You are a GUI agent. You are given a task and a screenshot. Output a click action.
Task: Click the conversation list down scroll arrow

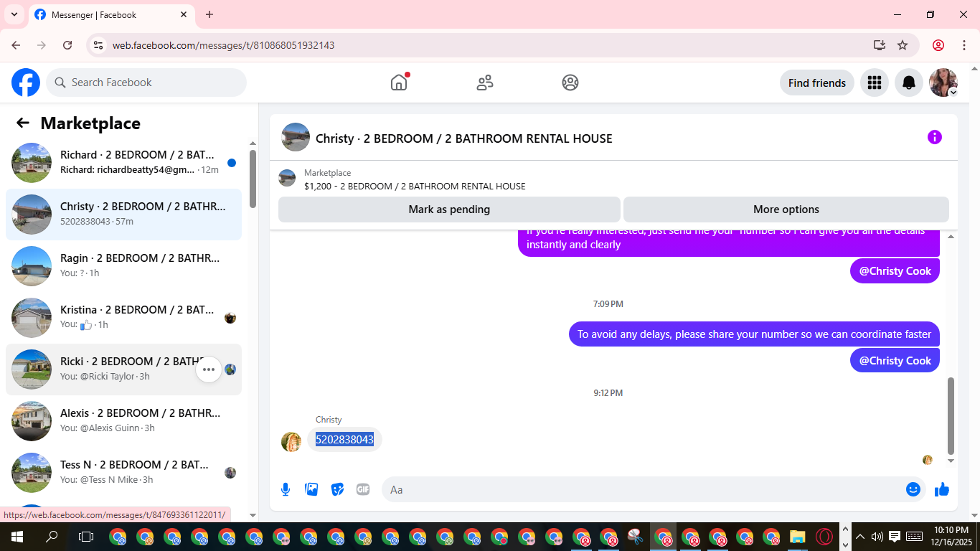click(253, 515)
